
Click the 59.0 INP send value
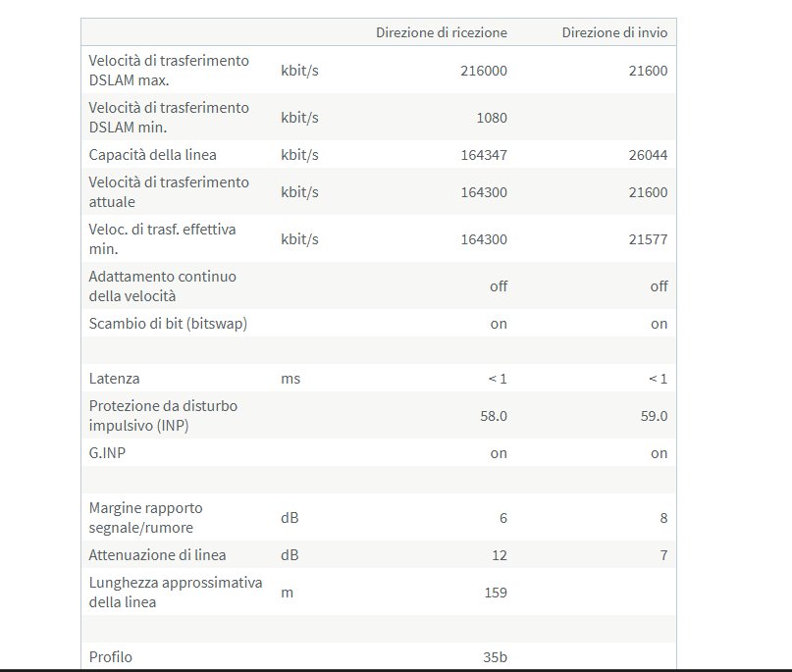tap(652, 416)
